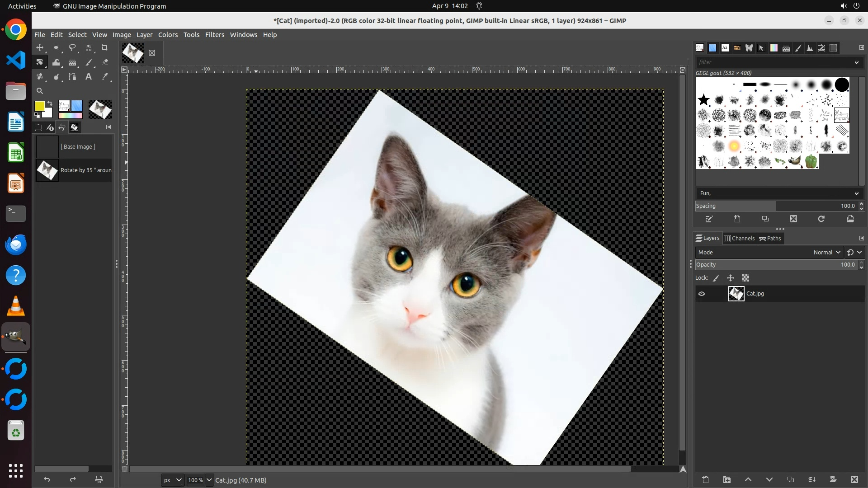
Task: Open the layer Mode Normal dropdown
Action: 826,253
